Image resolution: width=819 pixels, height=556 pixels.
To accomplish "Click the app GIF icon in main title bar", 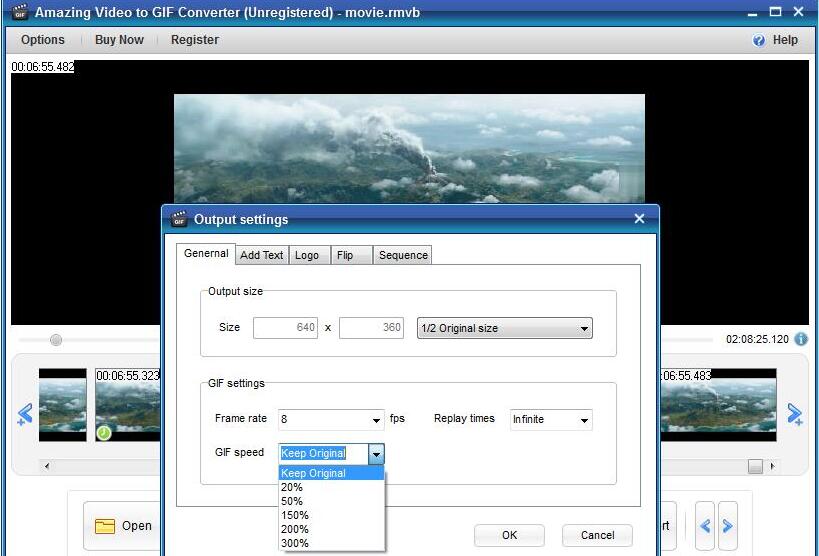I will click(x=20, y=11).
